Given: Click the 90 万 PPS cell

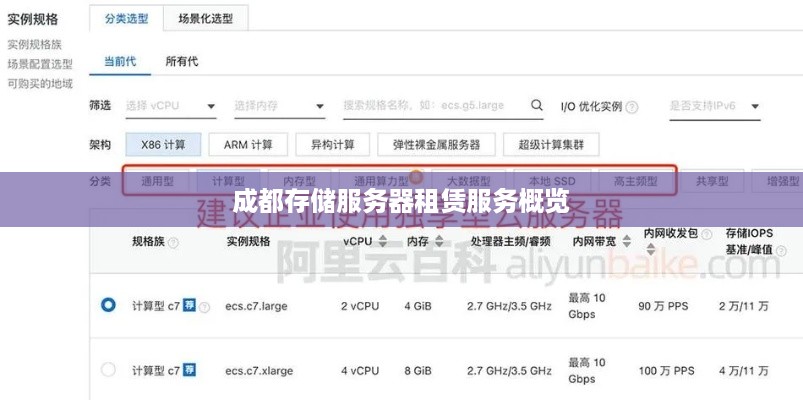Looking at the screenshot, I should click(x=663, y=306).
